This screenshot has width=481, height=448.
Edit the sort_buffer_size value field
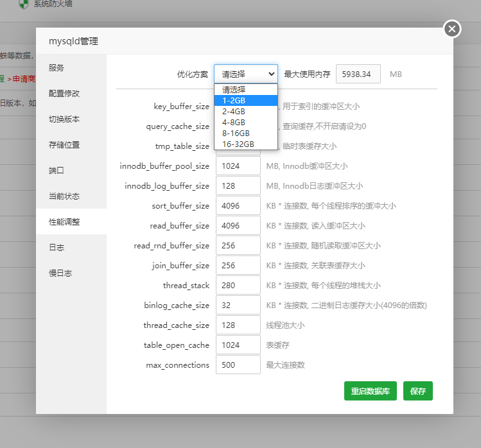[x=238, y=206]
